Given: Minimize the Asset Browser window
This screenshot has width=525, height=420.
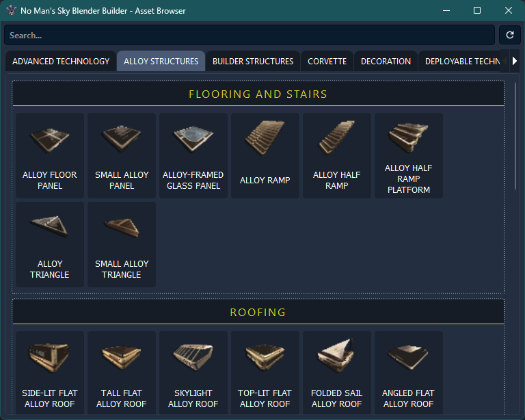Looking at the screenshot, I should tap(446, 10).
